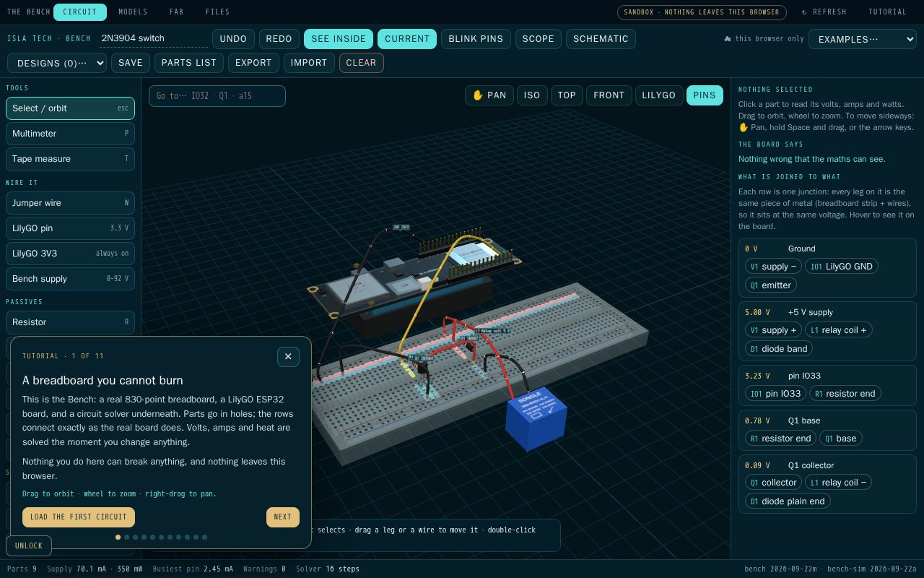Toggle the SCOPE panel

(539, 39)
